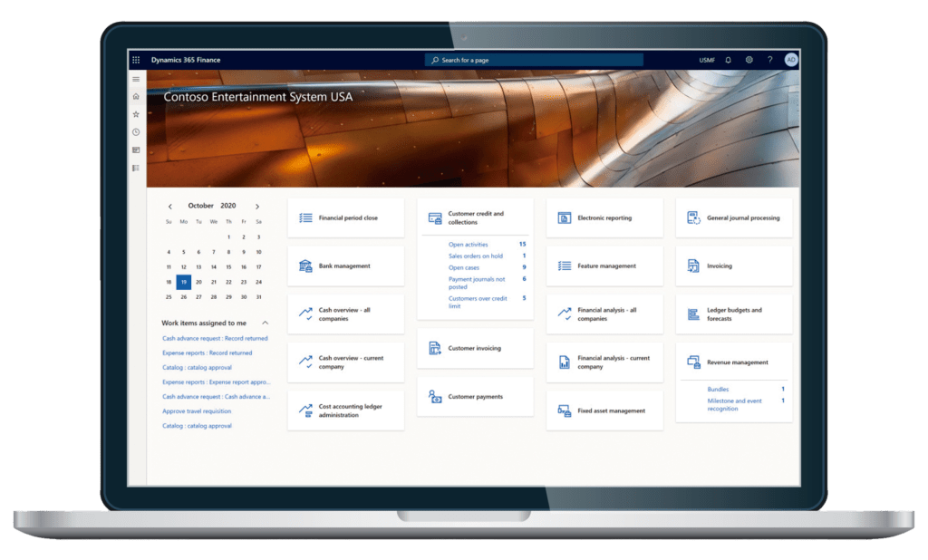Click the Invoicing tile icon
The width and height of the screenshot is (928, 560).
point(693,266)
